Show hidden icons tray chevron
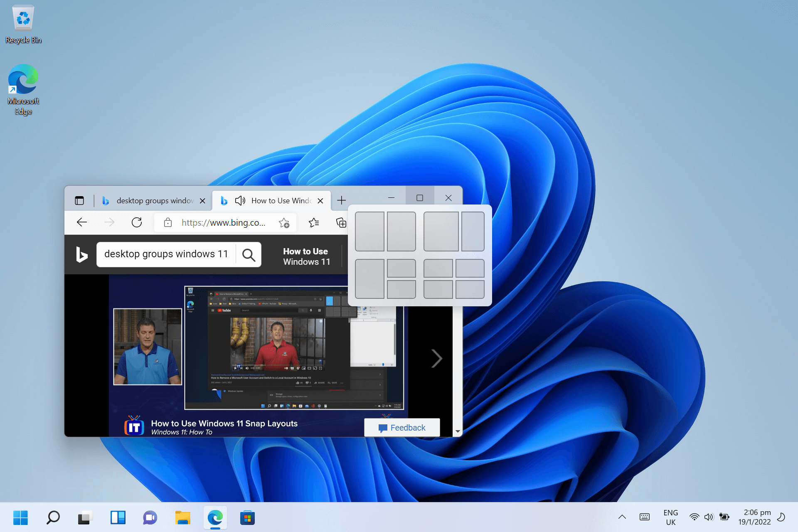 point(622,517)
